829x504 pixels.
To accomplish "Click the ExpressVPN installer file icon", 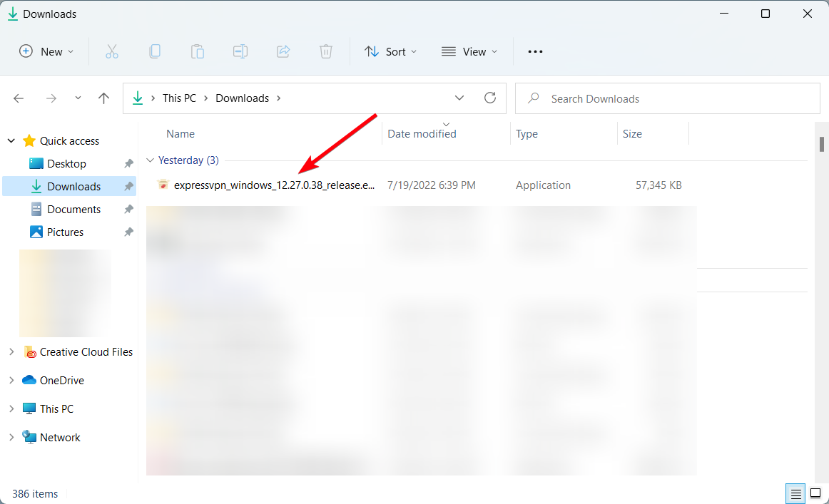I will point(163,185).
